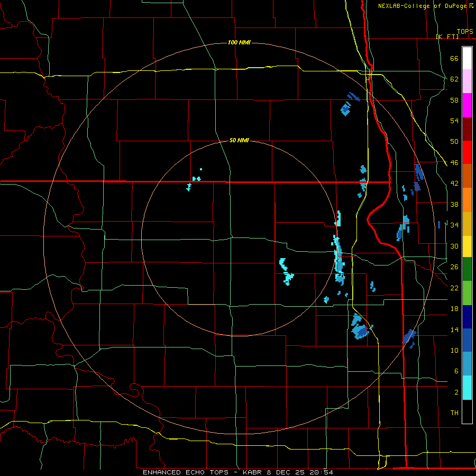Screen dimensions: 476x476
Task: Click the magenta color scale swatch
Action: [x=467, y=105]
